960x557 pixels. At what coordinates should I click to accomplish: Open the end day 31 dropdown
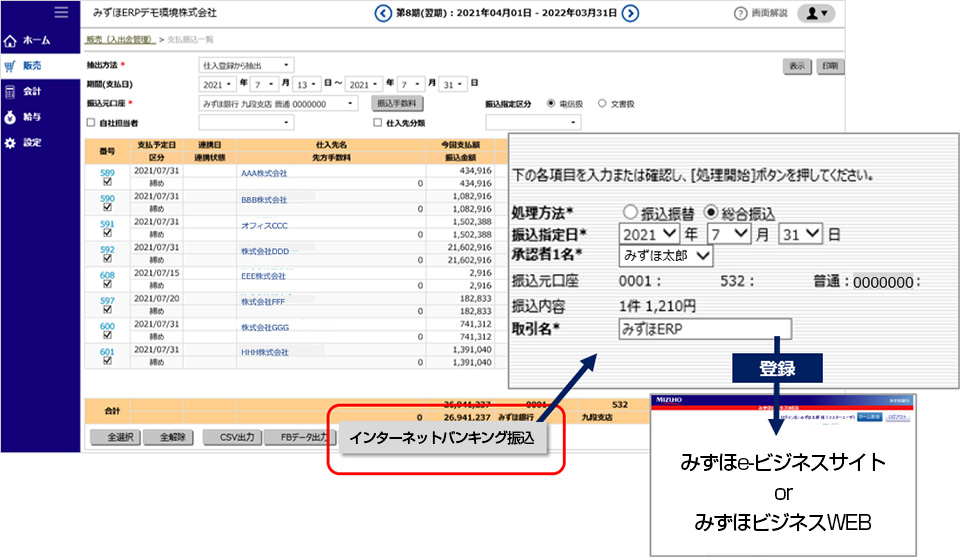[x=453, y=84]
